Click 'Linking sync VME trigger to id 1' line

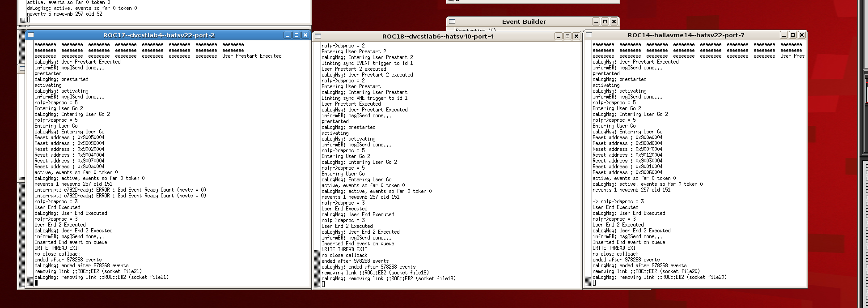[x=364, y=98]
